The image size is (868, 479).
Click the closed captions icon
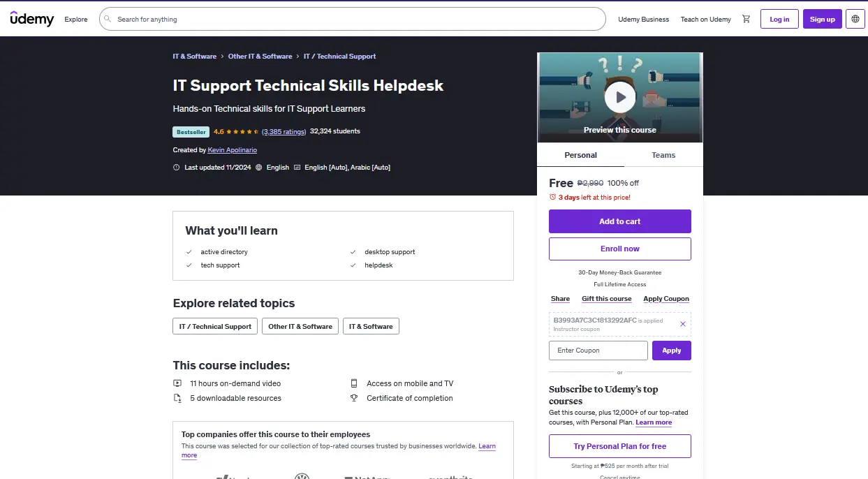click(297, 168)
